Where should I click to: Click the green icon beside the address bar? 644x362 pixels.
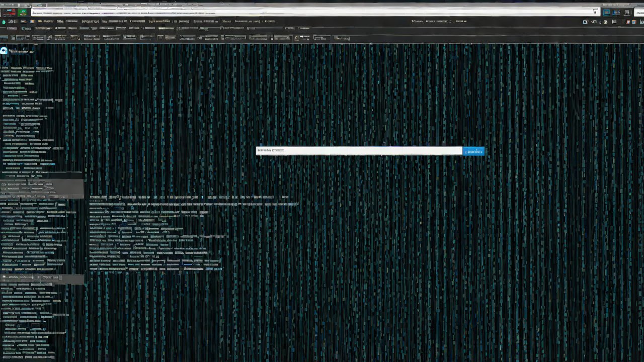click(23, 13)
